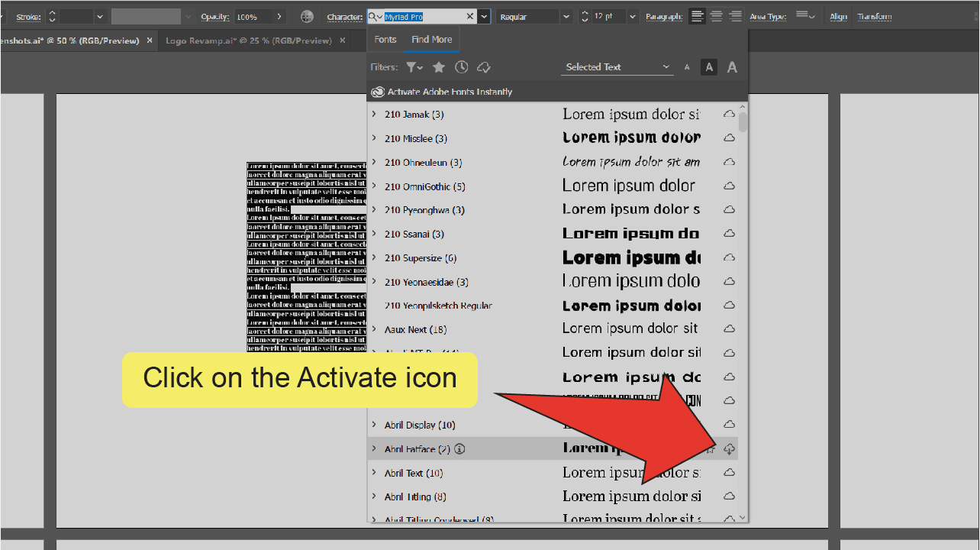
Task: Open the Opacity panel link
Action: coord(215,17)
